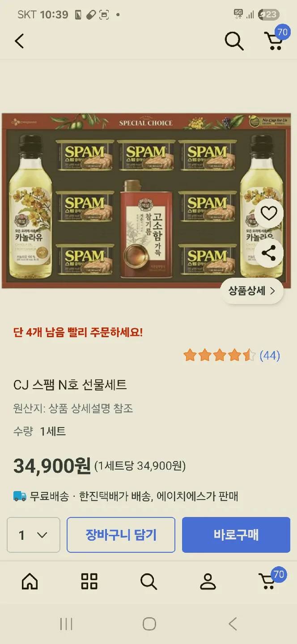Toggle the heart wishlist button

(269, 214)
